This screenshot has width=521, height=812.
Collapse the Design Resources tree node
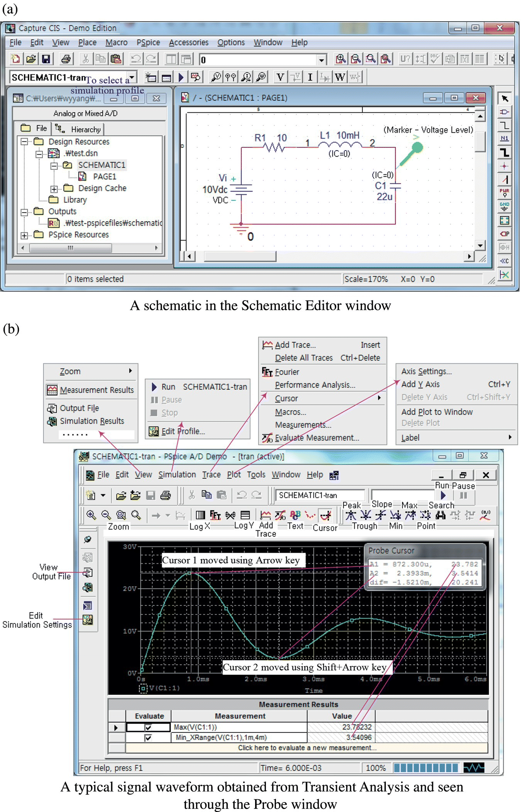(x=24, y=142)
